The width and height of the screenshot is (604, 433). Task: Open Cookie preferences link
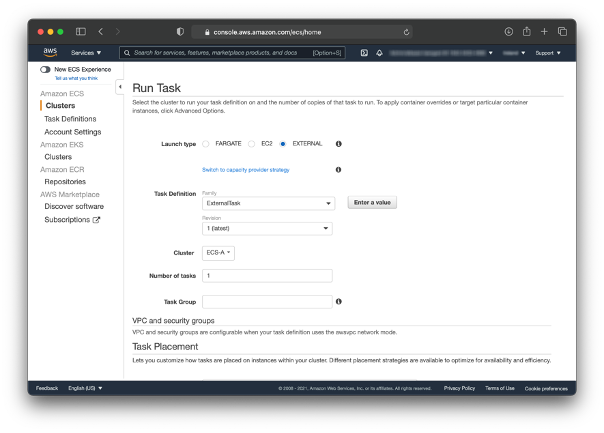point(546,388)
